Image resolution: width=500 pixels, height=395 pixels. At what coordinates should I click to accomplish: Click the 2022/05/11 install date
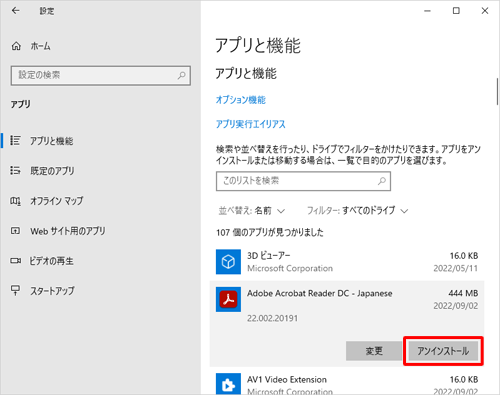click(x=456, y=268)
